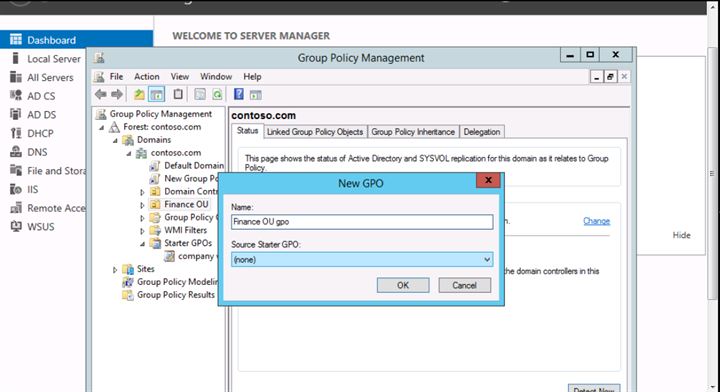Screen dimensions: 720x392
Task: Collapse the Domains tree node
Action: (115, 140)
